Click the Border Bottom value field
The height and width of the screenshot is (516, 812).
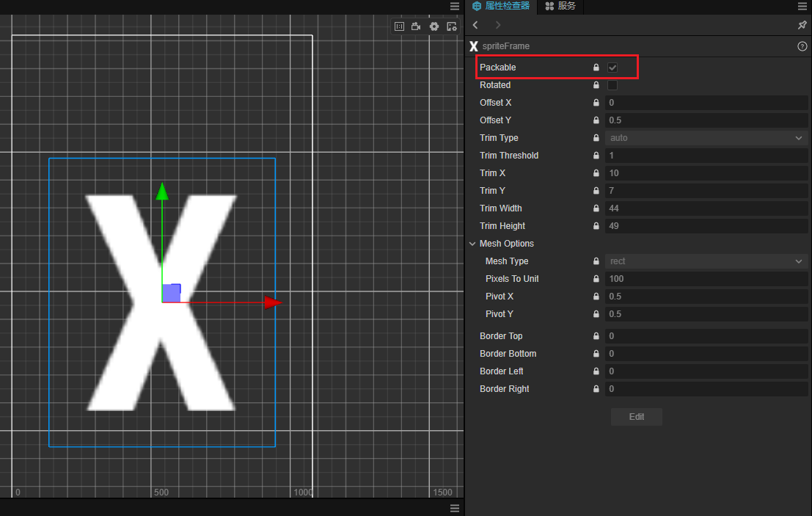coord(706,353)
